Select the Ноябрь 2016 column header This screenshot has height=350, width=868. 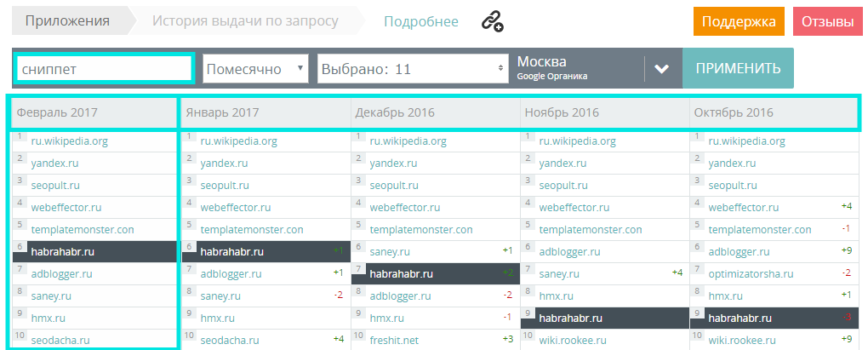pyautogui.click(x=605, y=112)
